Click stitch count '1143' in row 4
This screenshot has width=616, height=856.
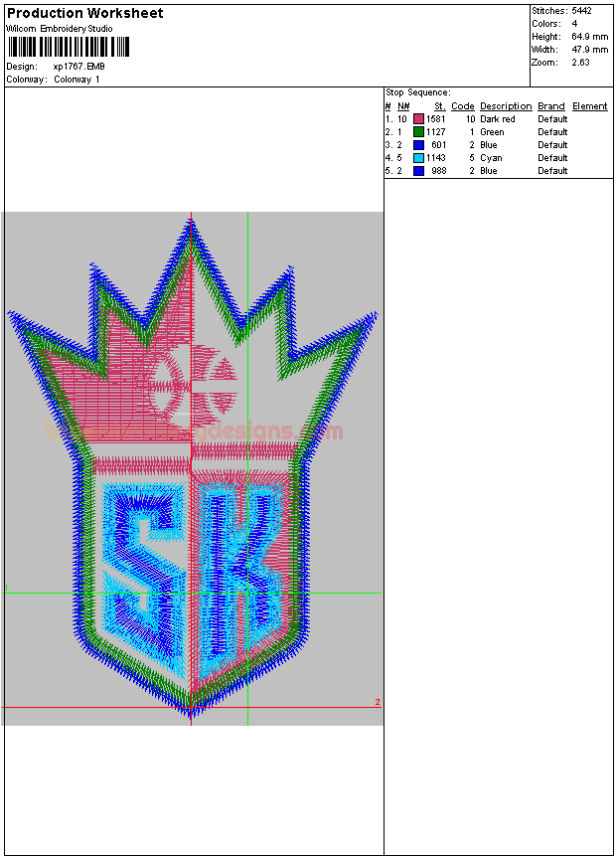[436, 158]
